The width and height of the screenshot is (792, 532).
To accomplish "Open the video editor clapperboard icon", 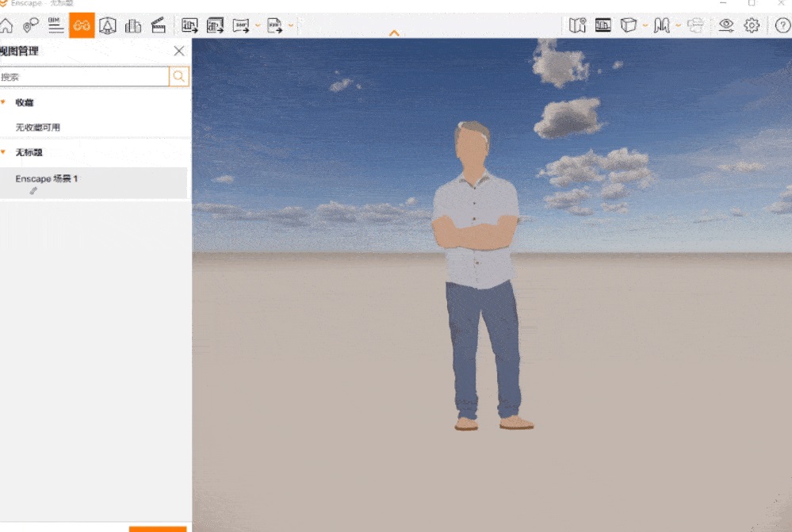I will point(159,25).
